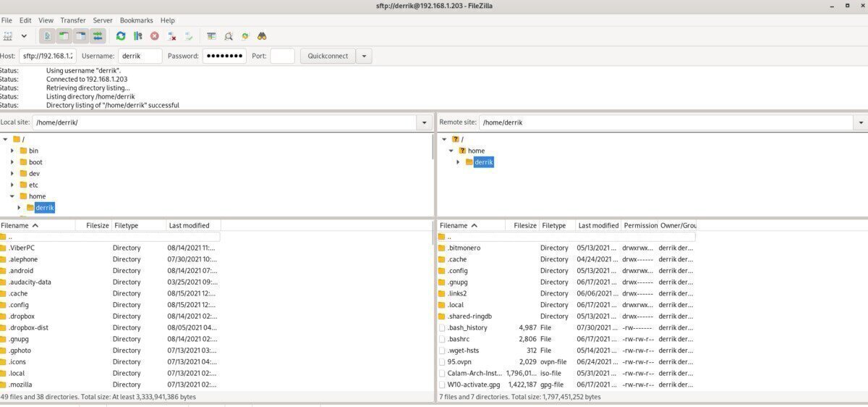Image resolution: width=868 pixels, height=407 pixels.
Task: Sort remote files by Last modified column
Action: pyautogui.click(x=598, y=225)
